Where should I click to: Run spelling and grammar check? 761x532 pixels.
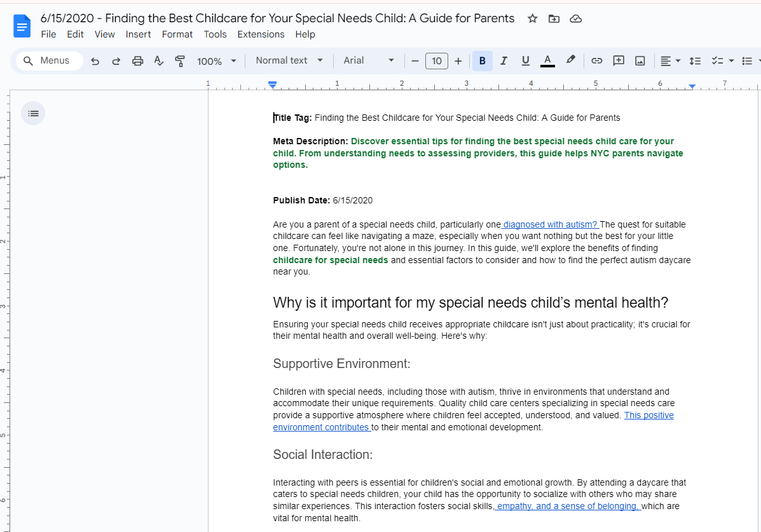[159, 60]
